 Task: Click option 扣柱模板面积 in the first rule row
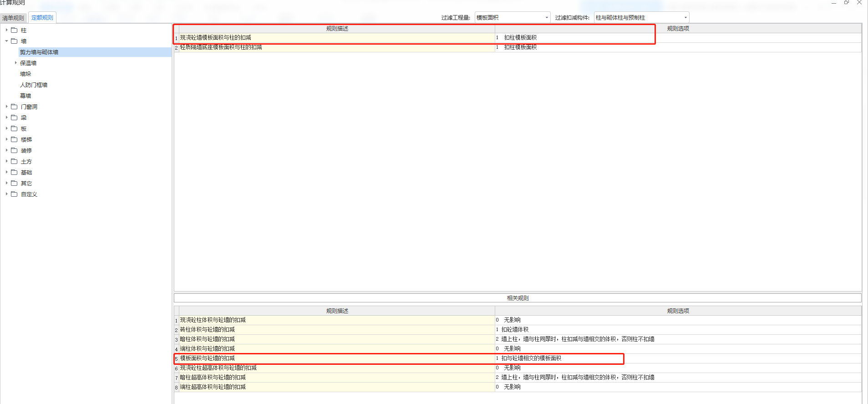(x=520, y=38)
